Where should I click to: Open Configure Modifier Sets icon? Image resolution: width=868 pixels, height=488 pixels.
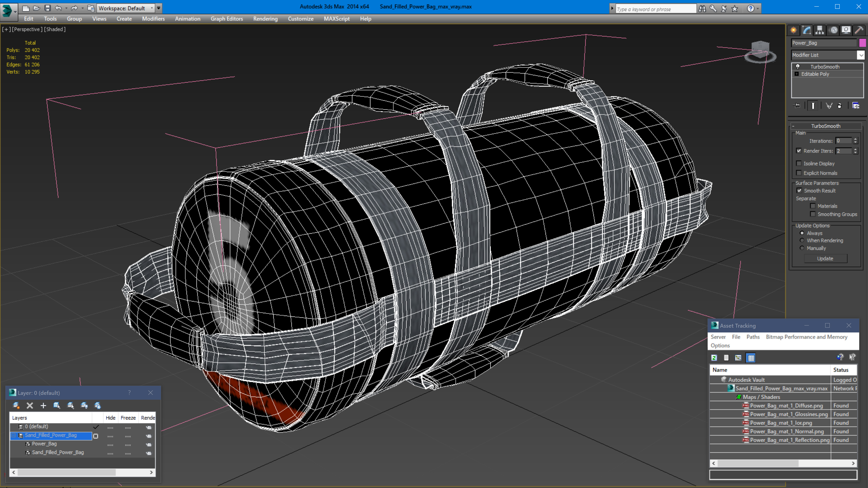[856, 106]
